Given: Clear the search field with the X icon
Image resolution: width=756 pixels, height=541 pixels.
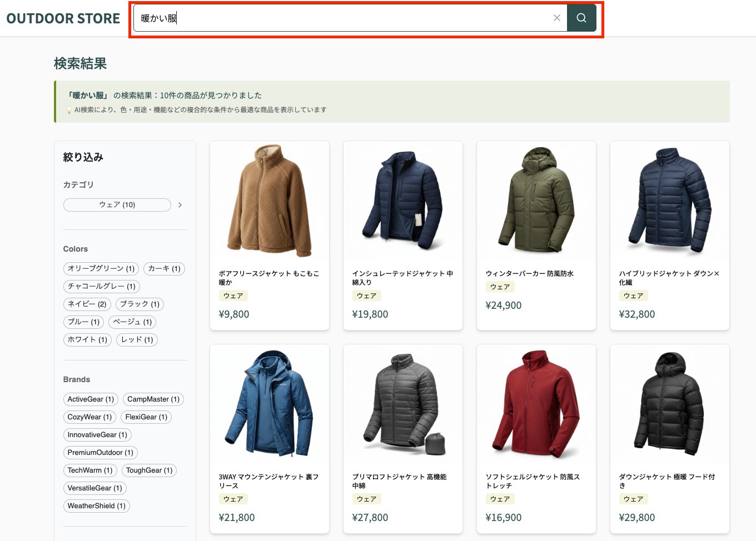Looking at the screenshot, I should point(556,18).
